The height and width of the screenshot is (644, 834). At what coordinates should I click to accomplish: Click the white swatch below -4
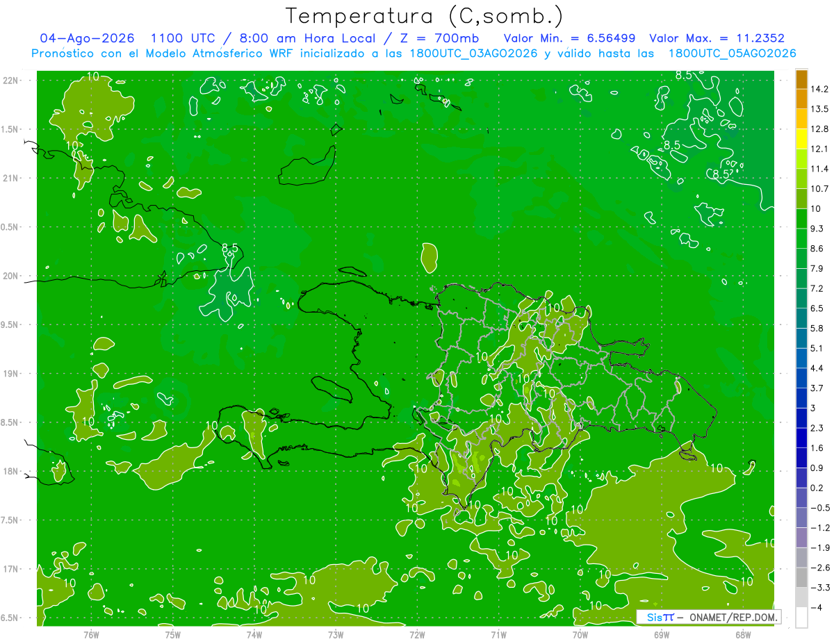click(x=801, y=618)
